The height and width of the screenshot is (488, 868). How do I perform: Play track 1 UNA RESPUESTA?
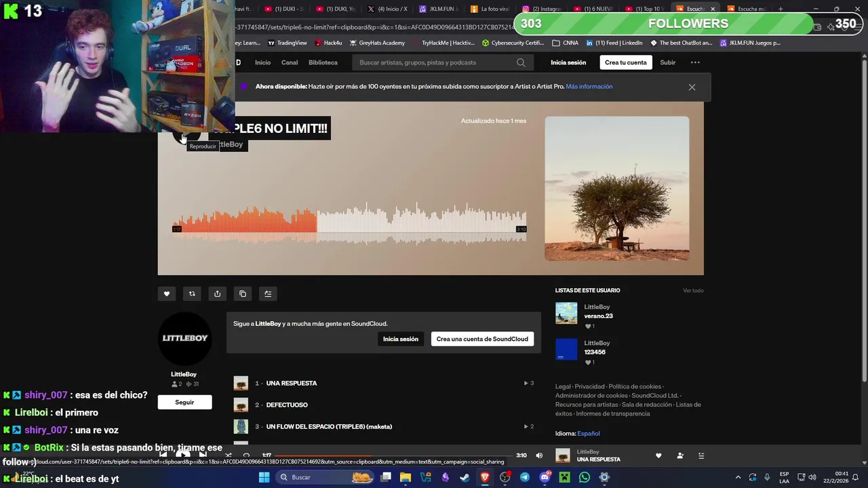point(292,383)
